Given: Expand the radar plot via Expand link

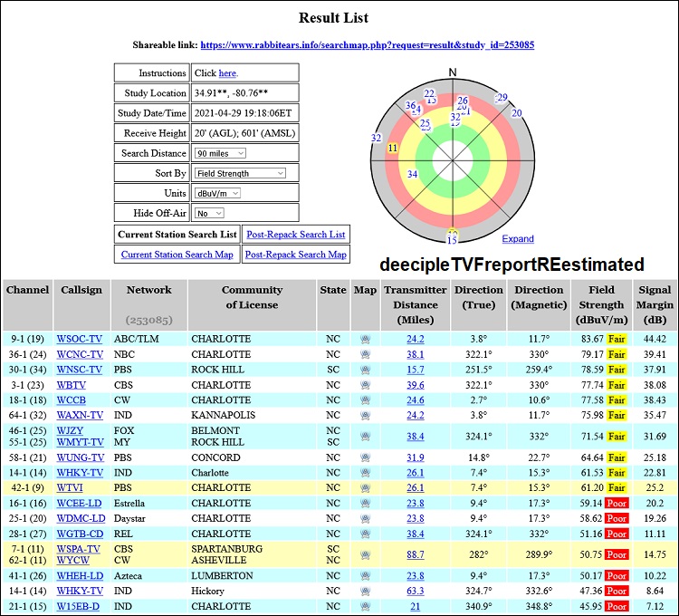Looking at the screenshot, I should point(518,239).
